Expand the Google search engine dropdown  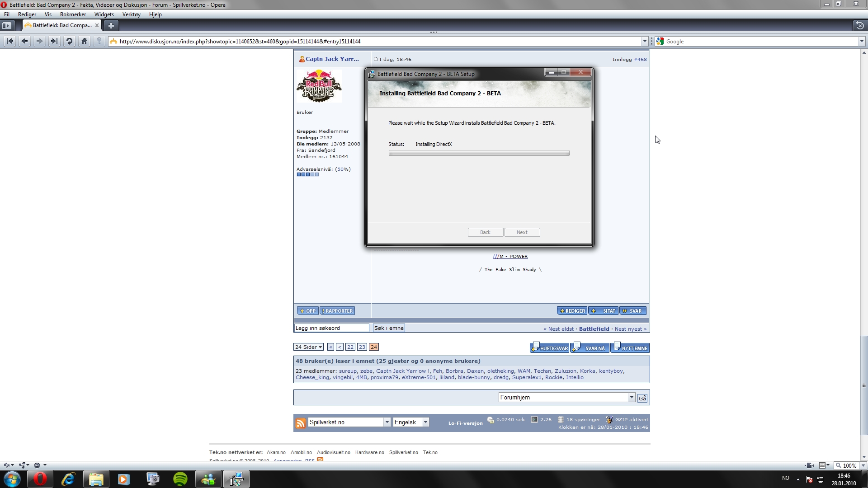pyautogui.click(x=862, y=41)
